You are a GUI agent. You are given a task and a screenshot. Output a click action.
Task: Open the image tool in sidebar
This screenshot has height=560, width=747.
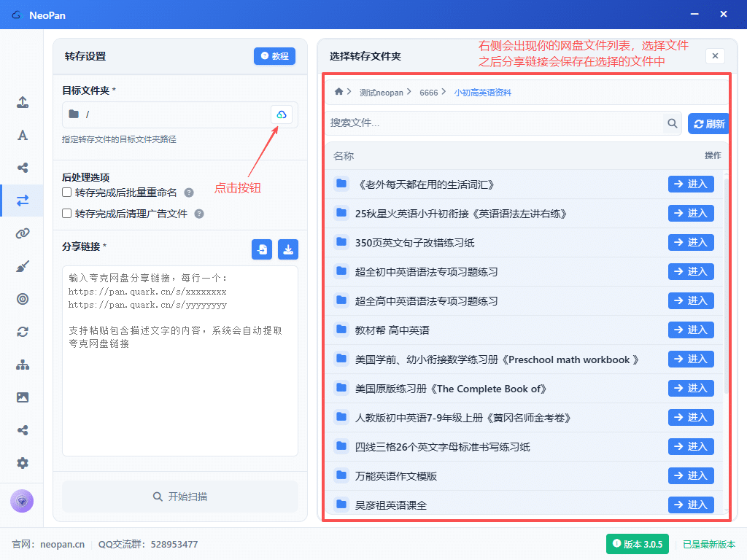[23, 397]
